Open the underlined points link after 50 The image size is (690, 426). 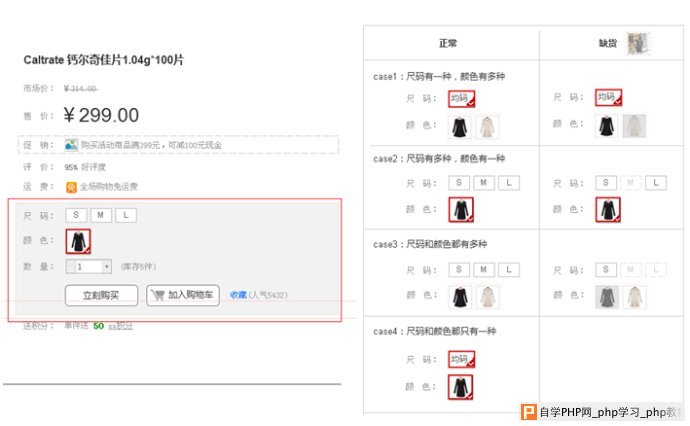[121, 326]
